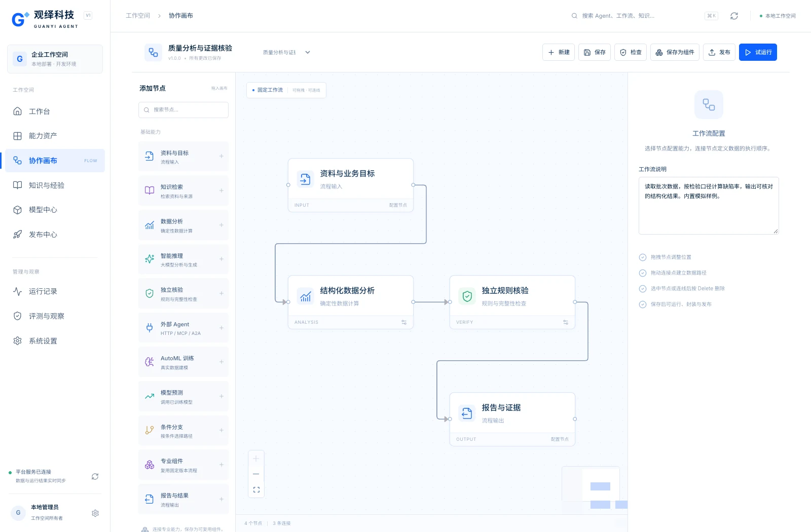This screenshot has height=532, width=811.
Task: Open 评测与观察 page
Action: 55,316
